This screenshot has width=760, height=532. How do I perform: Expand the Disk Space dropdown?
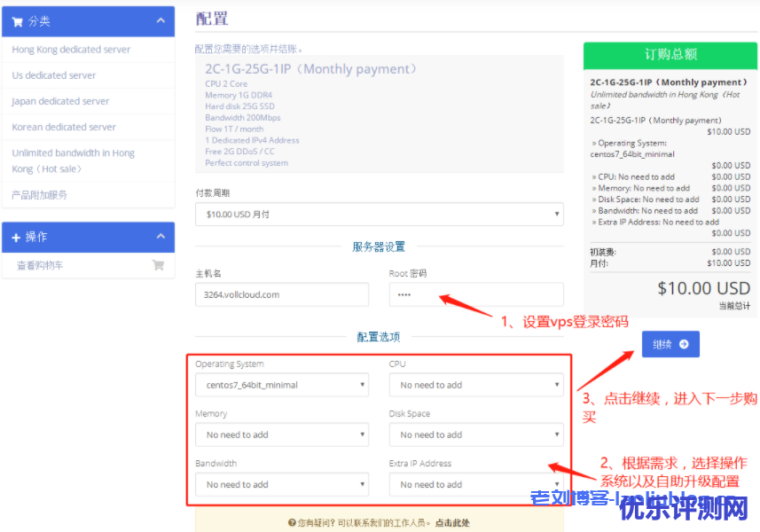point(475,434)
